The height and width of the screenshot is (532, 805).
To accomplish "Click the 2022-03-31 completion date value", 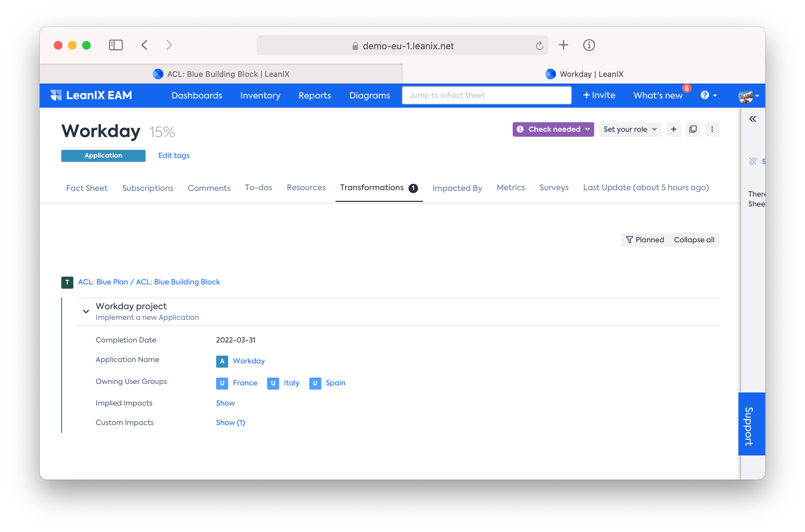I will [x=236, y=340].
